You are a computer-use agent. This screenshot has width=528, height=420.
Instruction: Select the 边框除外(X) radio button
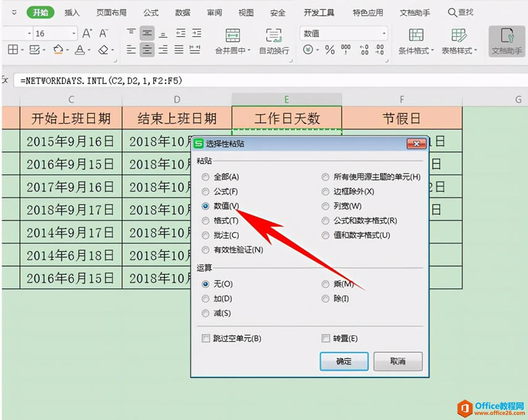click(x=325, y=191)
